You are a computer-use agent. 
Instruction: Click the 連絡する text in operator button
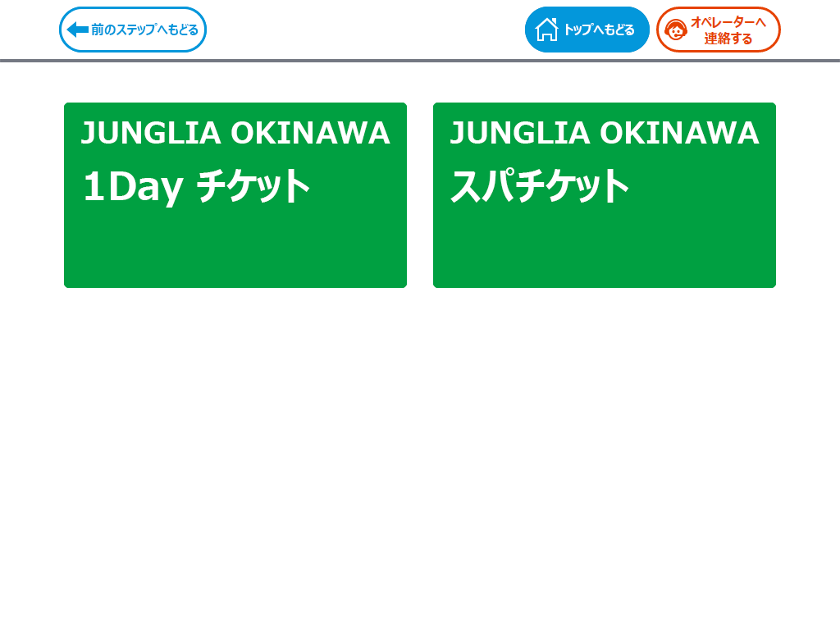click(x=728, y=39)
